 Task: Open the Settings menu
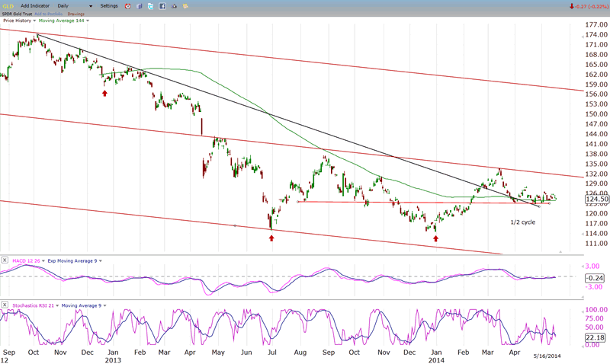coord(108,6)
